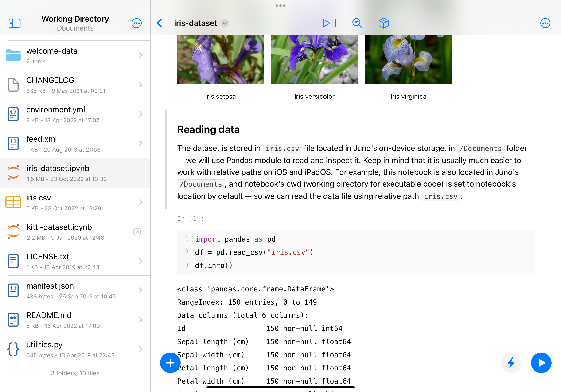Viewport: 561px width, 392px height.
Task: Open the welcome-data folder chevron
Action: [x=140, y=55]
